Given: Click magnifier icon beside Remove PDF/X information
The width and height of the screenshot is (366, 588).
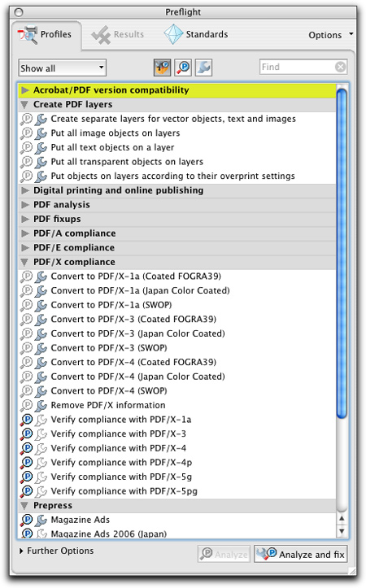Looking at the screenshot, I should click(27, 405).
